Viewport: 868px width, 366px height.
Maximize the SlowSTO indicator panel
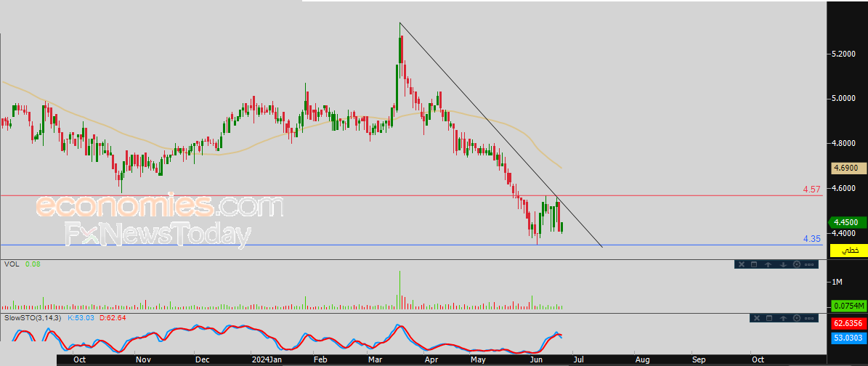coord(769,318)
